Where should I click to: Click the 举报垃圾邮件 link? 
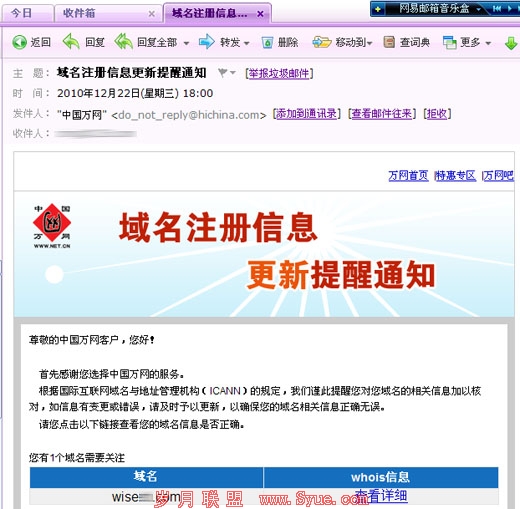coord(279,73)
